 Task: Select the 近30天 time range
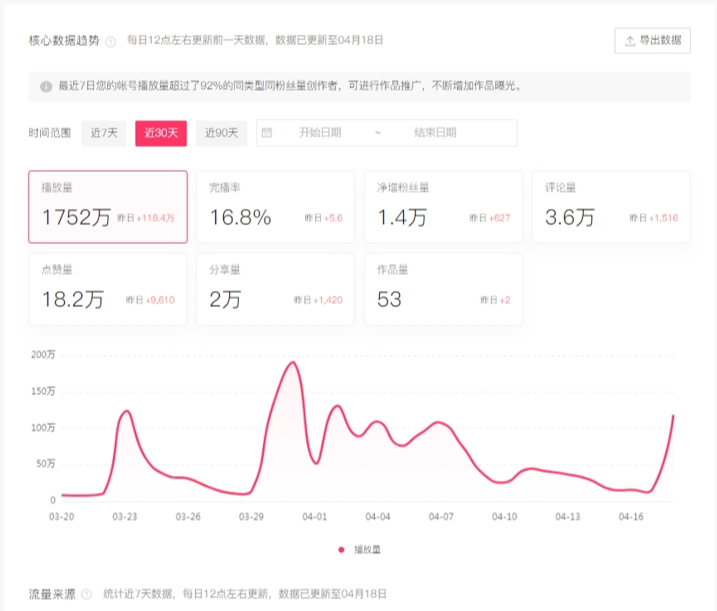[x=161, y=133]
